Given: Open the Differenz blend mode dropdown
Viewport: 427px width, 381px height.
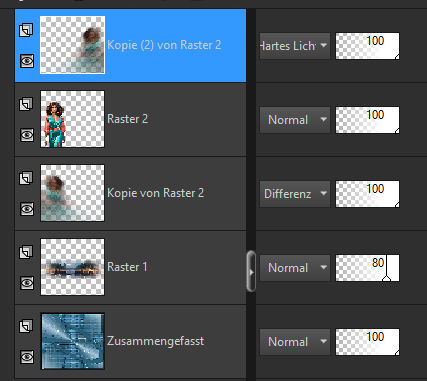Looking at the screenshot, I should pyautogui.click(x=295, y=194).
